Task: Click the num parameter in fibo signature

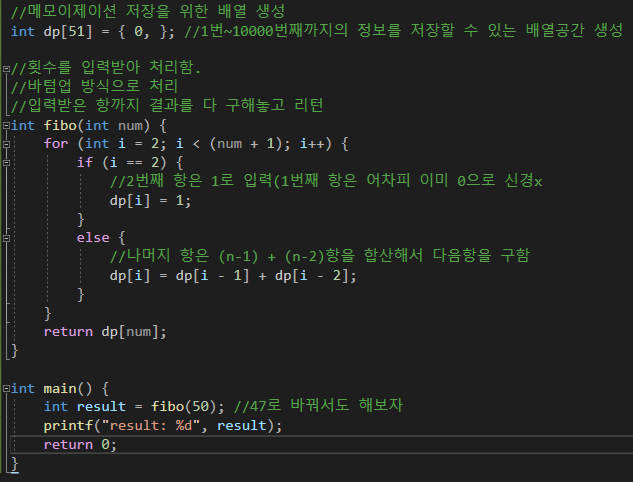Action: tap(130, 126)
